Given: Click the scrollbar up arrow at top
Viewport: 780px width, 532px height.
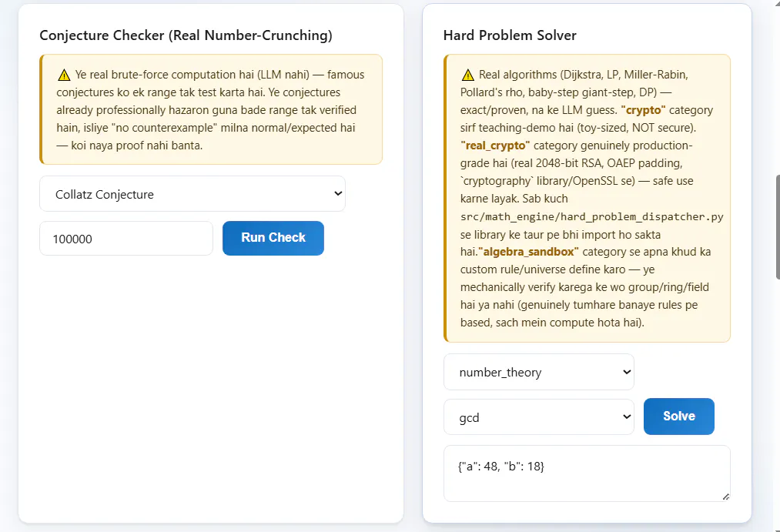Looking at the screenshot, I should (776, 2).
